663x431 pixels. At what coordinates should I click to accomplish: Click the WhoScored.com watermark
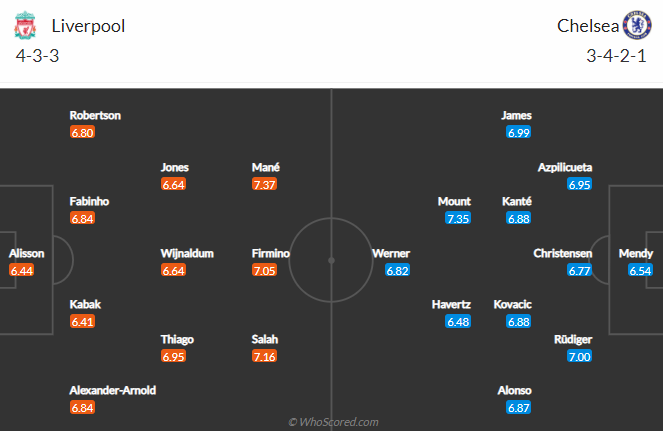[333, 422]
